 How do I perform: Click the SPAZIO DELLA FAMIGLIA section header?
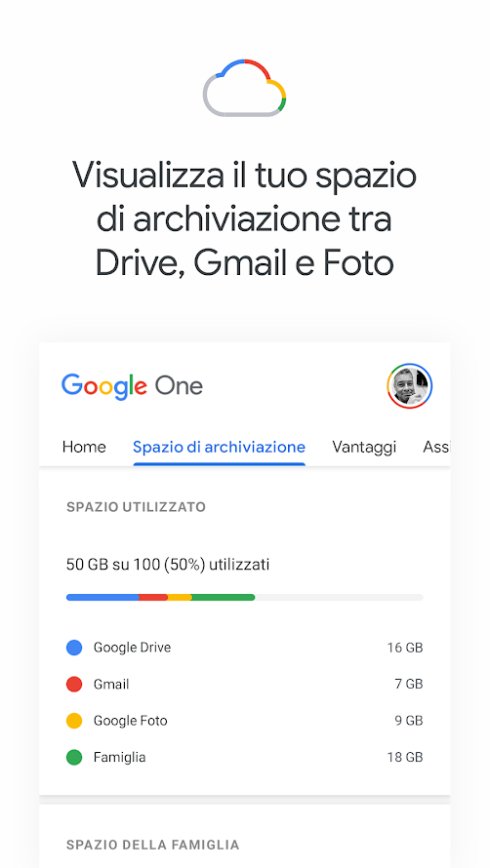pos(153,845)
